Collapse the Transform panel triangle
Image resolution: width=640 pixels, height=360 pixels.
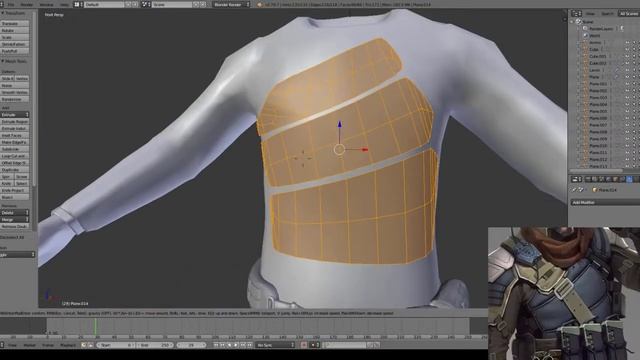(2, 13)
